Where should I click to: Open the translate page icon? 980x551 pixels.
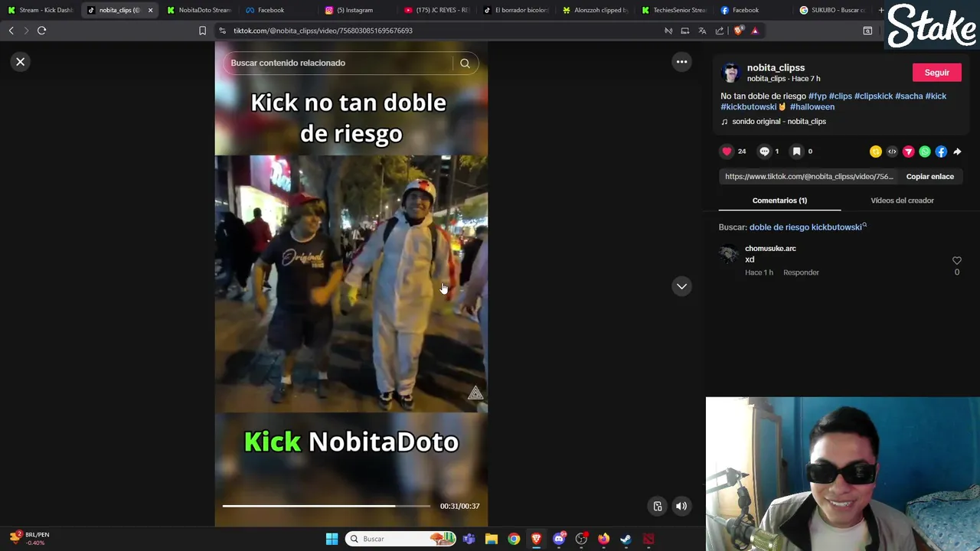(x=702, y=31)
